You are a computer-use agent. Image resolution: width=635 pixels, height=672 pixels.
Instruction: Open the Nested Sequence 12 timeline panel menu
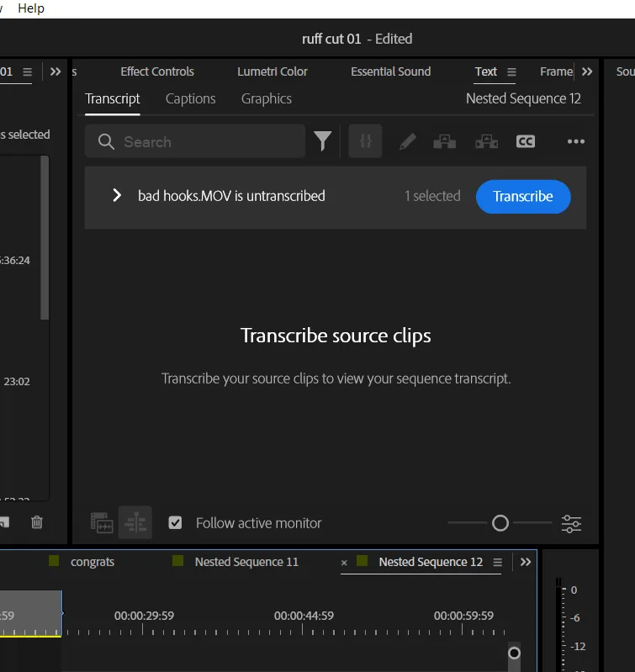tap(497, 562)
